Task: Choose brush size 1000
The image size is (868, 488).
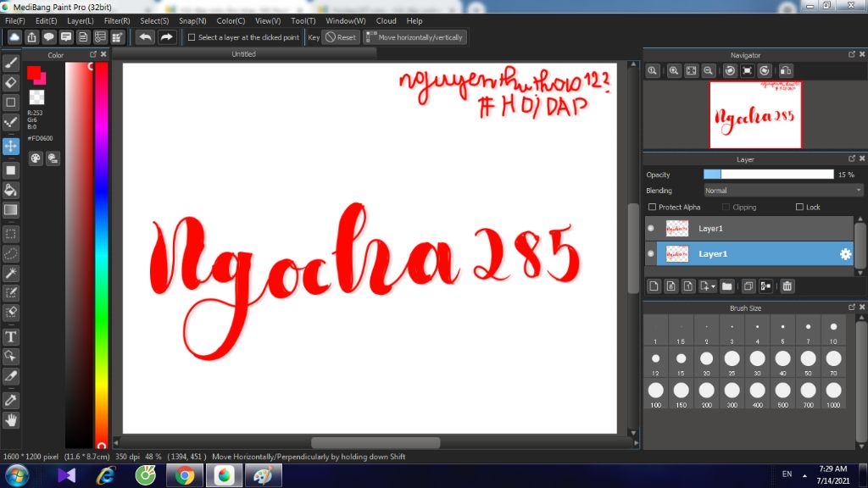Action: pyautogui.click(x=833, y=395)
